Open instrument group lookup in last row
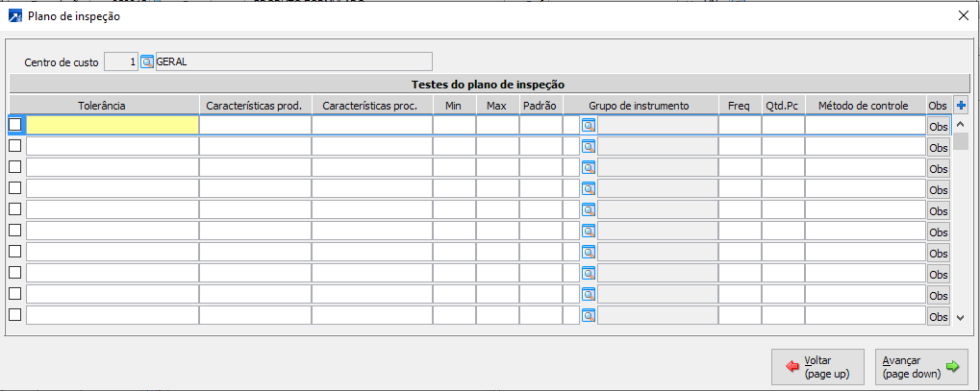 pyautogui.click(x=589, y=315)
